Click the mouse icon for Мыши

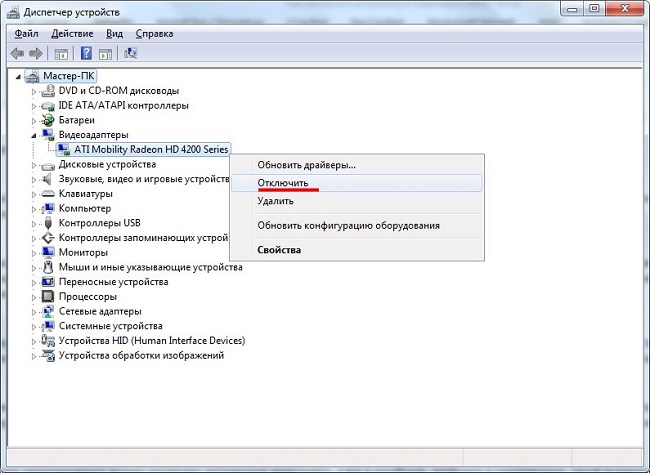[x=48, y=267]
